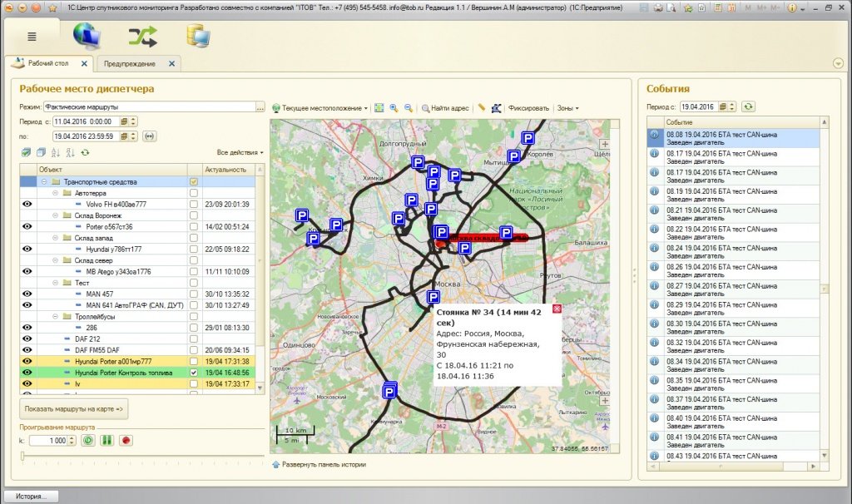Viewport: 852px width, 504px height.
Task: Collapse the Склад запад folder
Action: click(55, 238)
